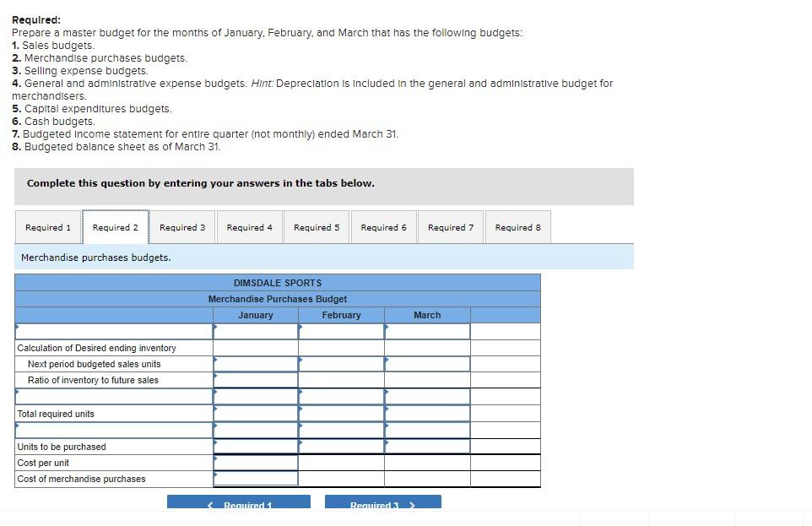This screenshot has height=526, width=812.
Task: Click February cell for Ratio of inventory to future sales
Action: [341, 380]
